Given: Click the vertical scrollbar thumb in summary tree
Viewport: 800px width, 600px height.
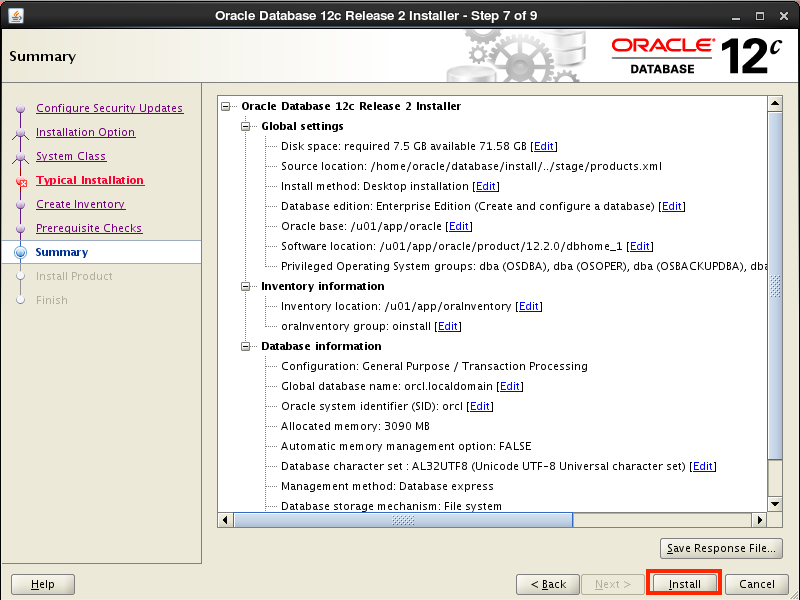Looking at the screenshot, I should coord(775,286).
